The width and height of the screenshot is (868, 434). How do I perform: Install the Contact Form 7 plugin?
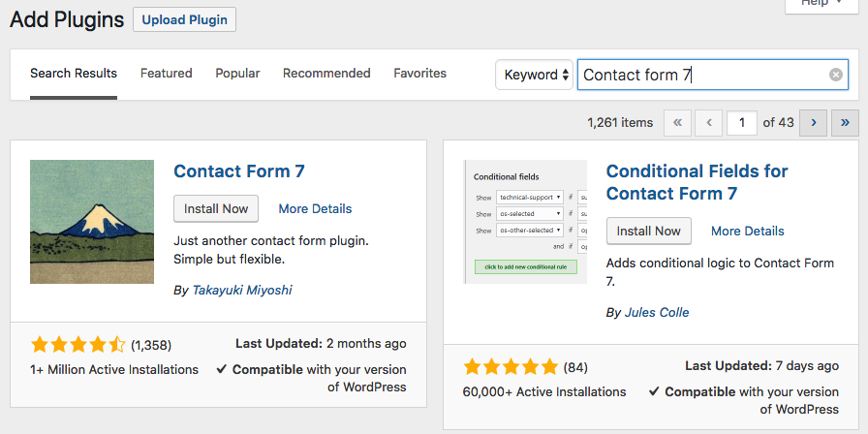point(216,208)
